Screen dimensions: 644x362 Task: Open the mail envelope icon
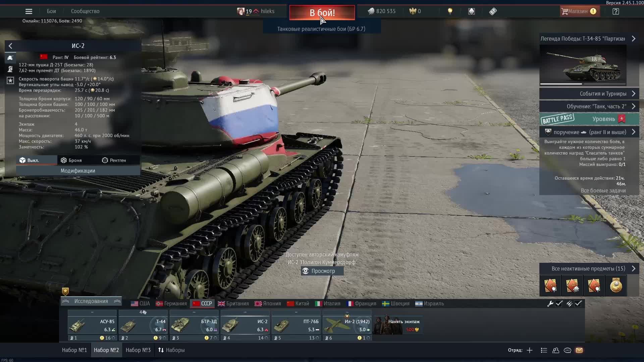[579, 350]
